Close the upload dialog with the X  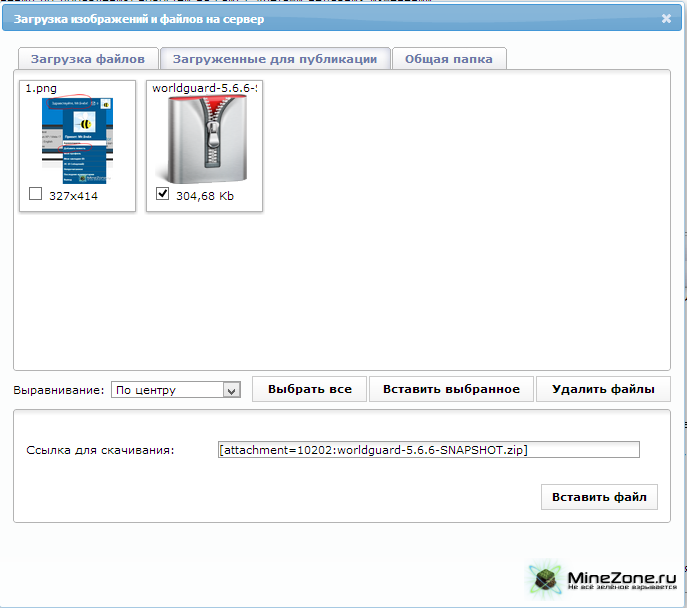click(x=667, y=18)
